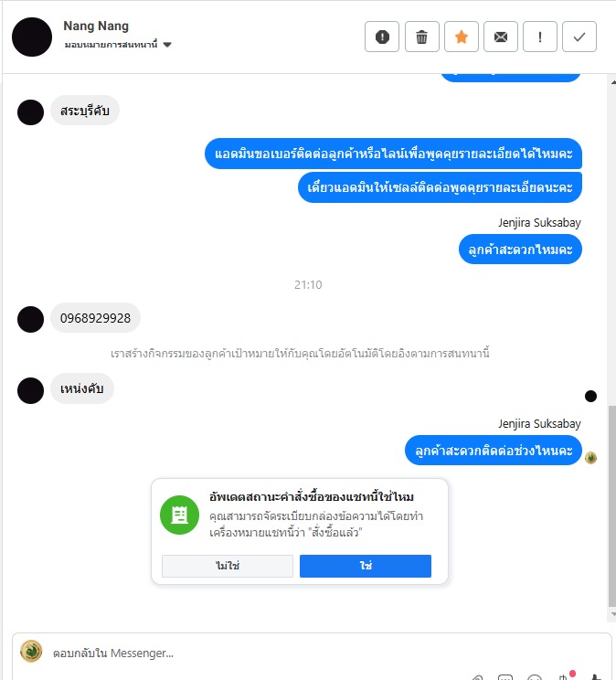This screenshot has height=680, width=616.
Task: Mark conversation as unread with envelope icon
Action: coord(501,37)
